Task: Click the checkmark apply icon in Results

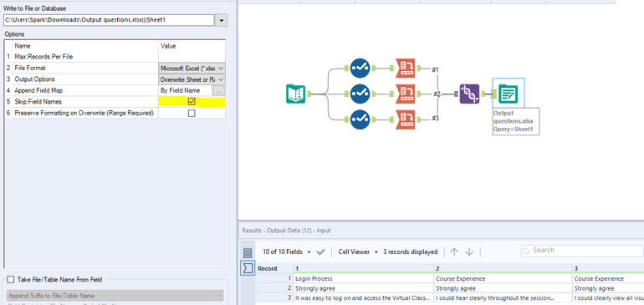Action: tap(321, 252)
